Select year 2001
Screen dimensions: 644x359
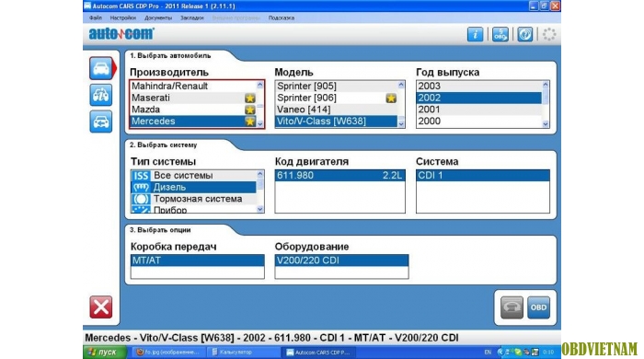pyautogui.click(x=479, y=110)
